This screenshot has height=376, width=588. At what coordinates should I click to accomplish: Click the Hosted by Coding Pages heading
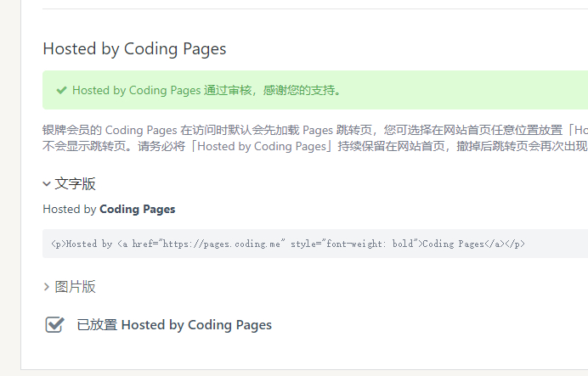pyautogui.click(x=134, y=48)
